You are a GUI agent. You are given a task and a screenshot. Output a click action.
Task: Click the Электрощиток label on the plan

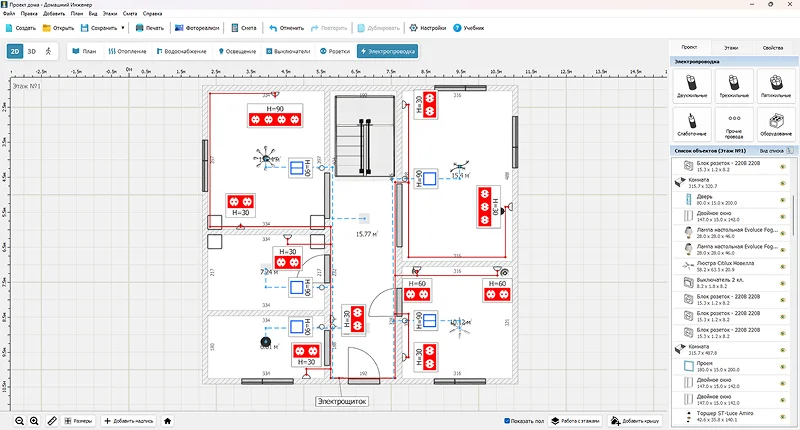343,401
